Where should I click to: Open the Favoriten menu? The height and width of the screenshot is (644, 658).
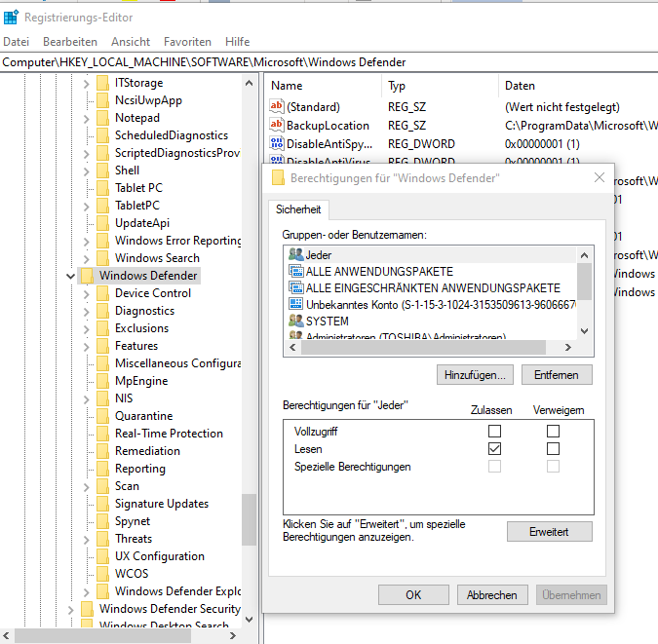pos(187,42)
